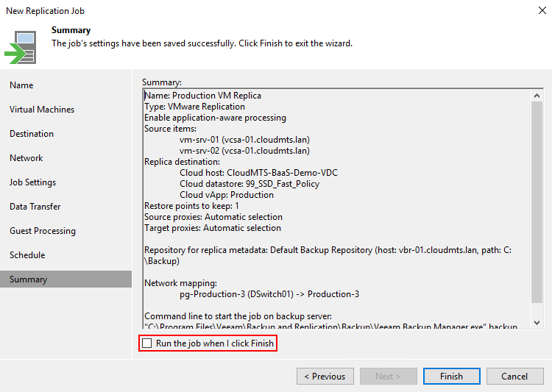
Task: Click the replication job wizard icon
Action: 21,47
